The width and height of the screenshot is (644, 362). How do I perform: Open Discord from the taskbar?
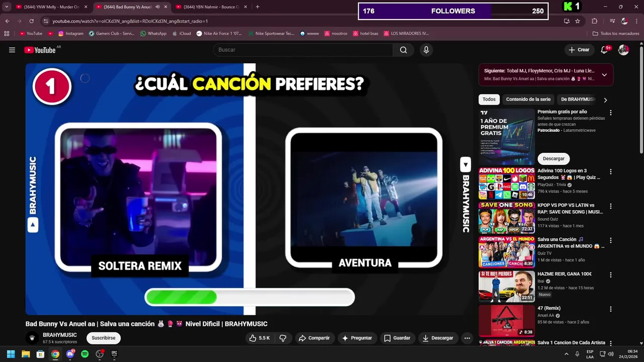(70, 354)
